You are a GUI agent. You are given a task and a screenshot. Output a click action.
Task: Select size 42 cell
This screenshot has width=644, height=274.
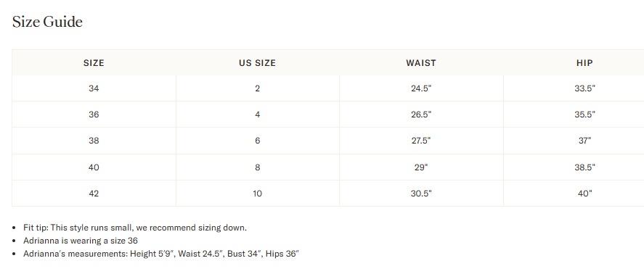(x=94, y=194)
